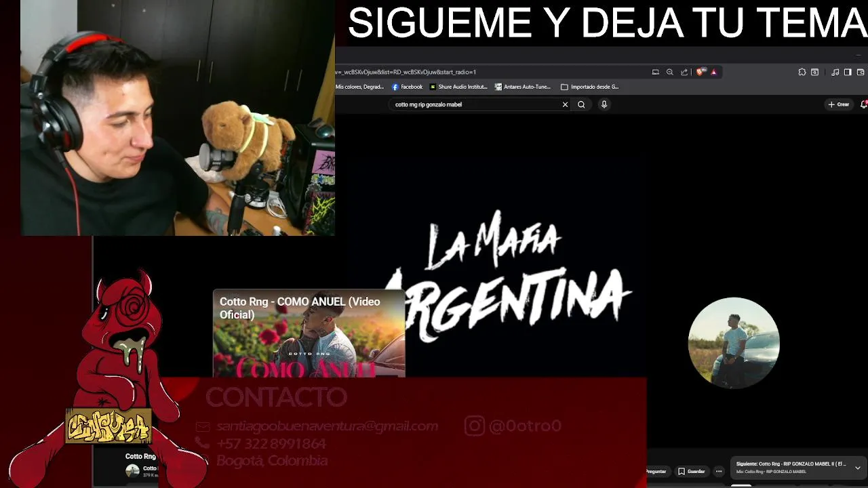Click the Cotto Rng video title text
Screen dimensions: 868x488
[140, 456]
